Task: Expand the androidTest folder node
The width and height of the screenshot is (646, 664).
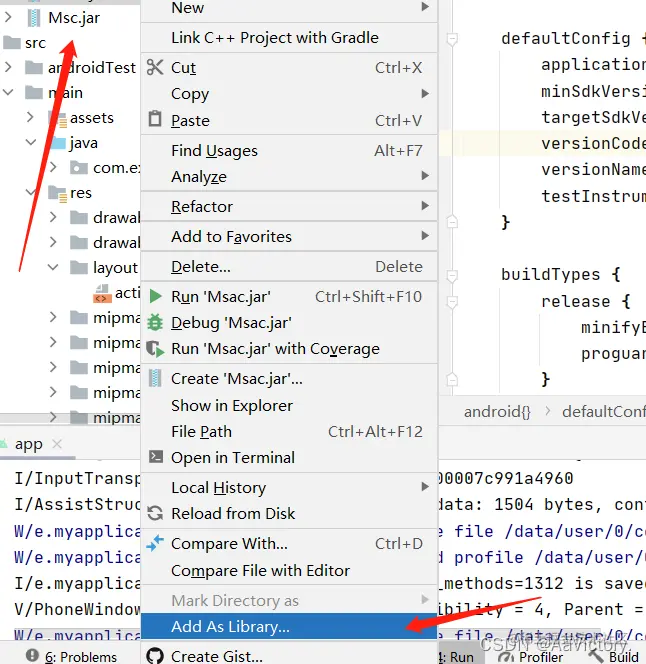Action: (8, 67)
